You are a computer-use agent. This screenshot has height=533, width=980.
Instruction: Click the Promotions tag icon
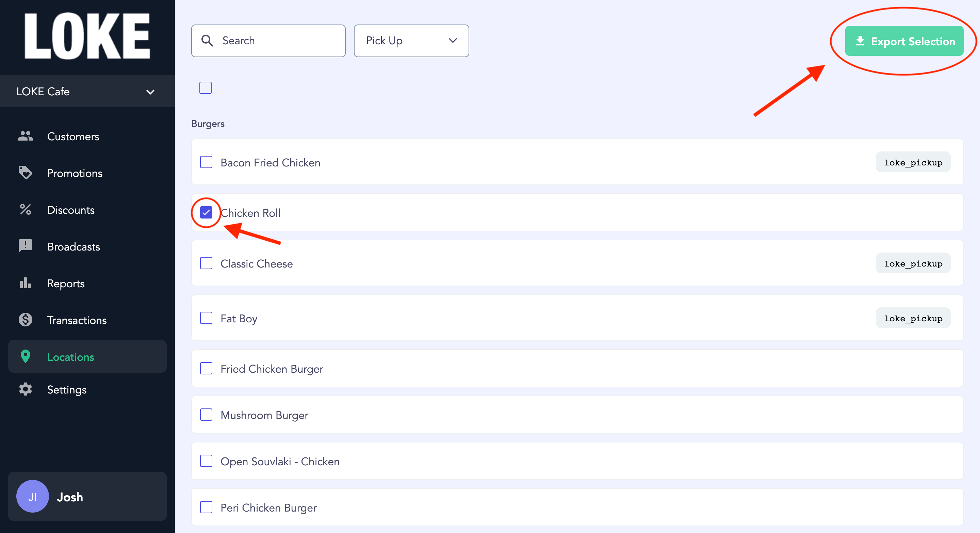26,173
